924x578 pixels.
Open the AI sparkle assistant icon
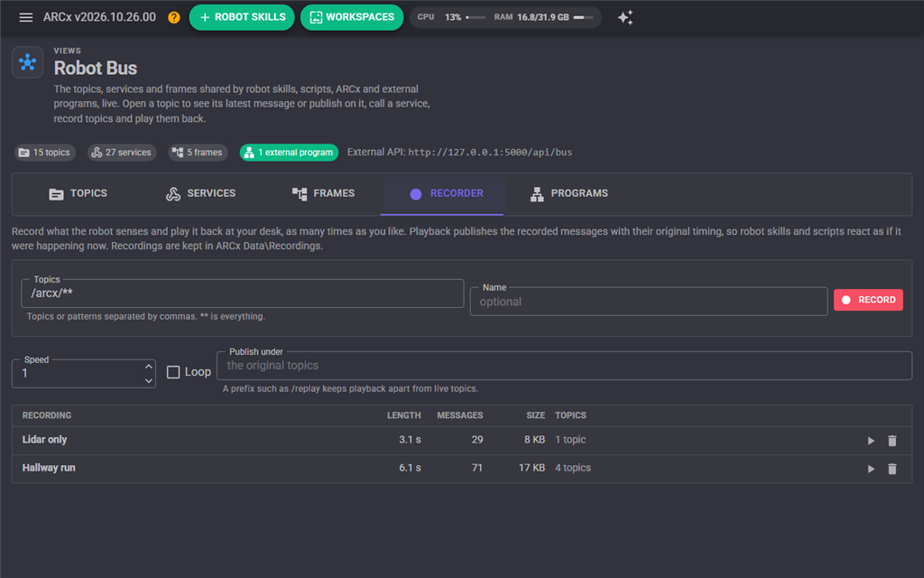pos(625,17)
